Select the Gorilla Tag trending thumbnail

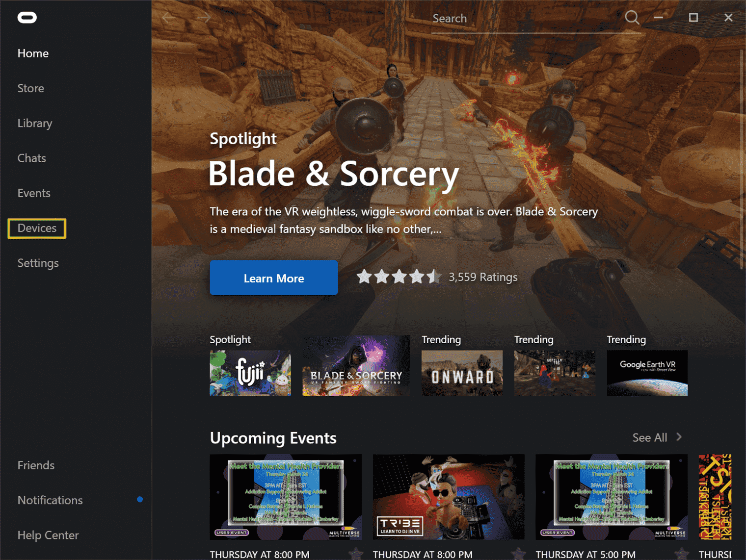[555, 373]
